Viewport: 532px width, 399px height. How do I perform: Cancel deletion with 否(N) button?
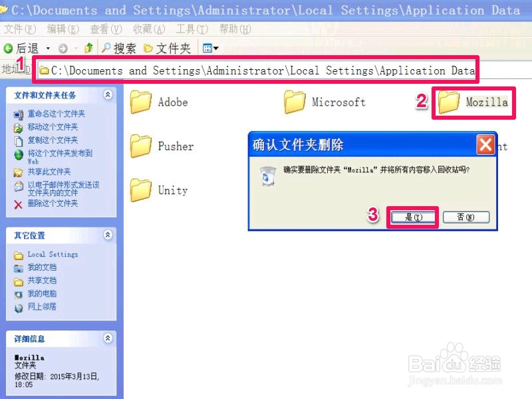tap(466, 217)
